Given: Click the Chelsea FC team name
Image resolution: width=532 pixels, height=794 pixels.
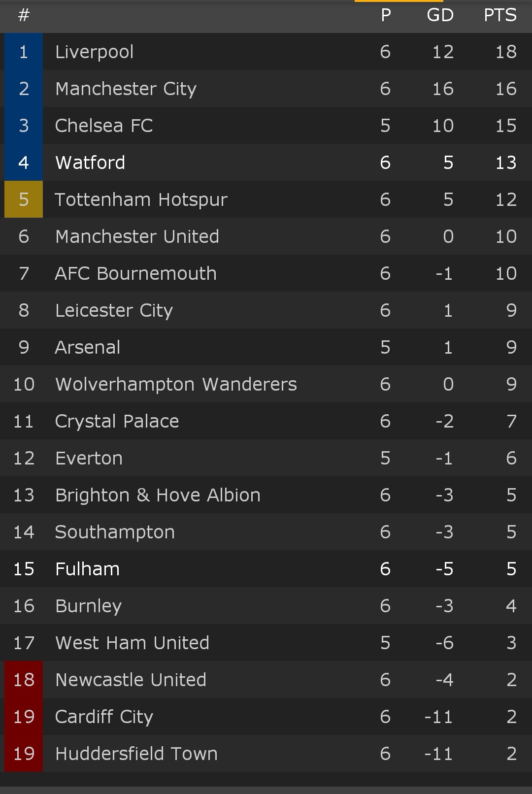Looking at the screenshot, I should (104, 126).
